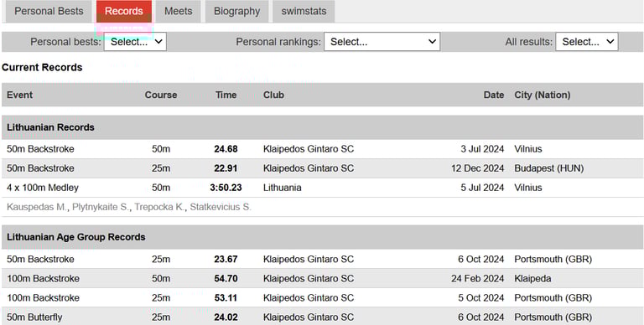Open the 23.67 age group time
This screenshot has width=644, height=325.
point(226,260)
